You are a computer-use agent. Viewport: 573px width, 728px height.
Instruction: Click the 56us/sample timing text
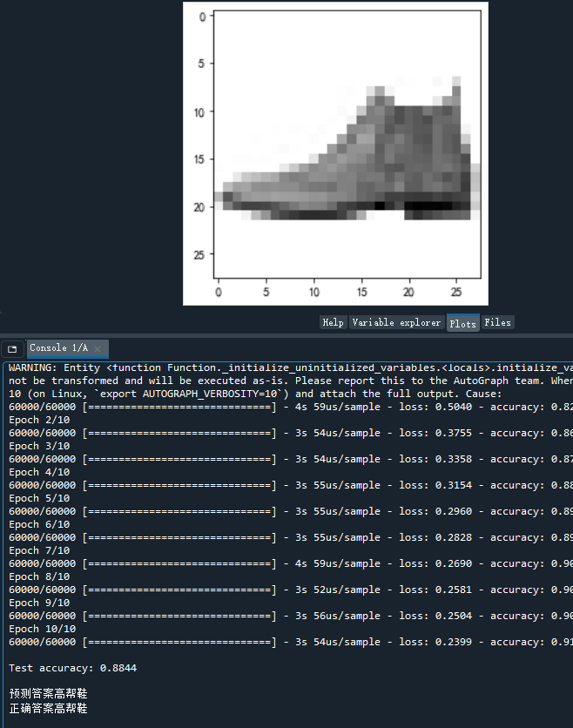[x=347, y=616]
